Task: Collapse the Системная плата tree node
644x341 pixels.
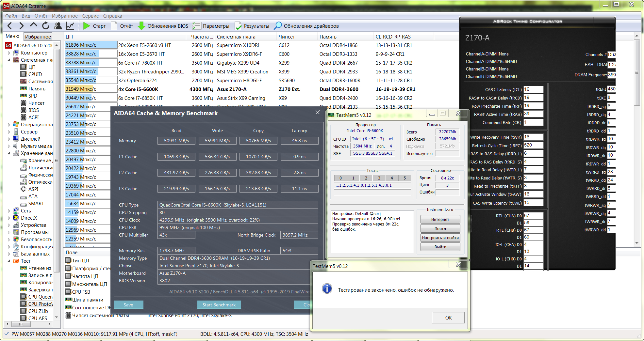Action: [x=9, y=60]
